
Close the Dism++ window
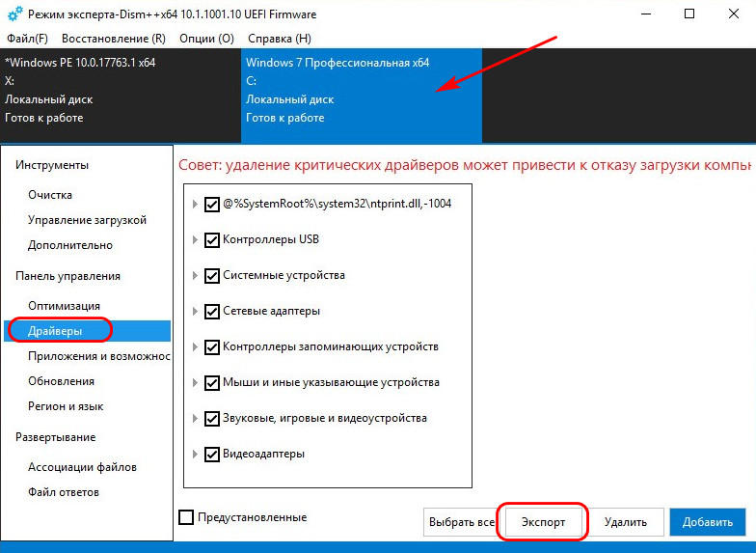(x=733, y=14)
